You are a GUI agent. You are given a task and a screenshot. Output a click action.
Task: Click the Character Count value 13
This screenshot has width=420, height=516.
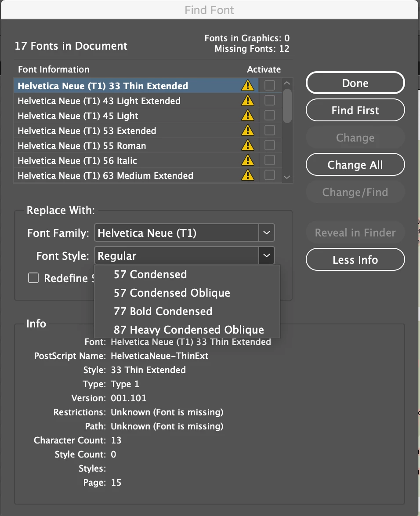tap(116, 440)
